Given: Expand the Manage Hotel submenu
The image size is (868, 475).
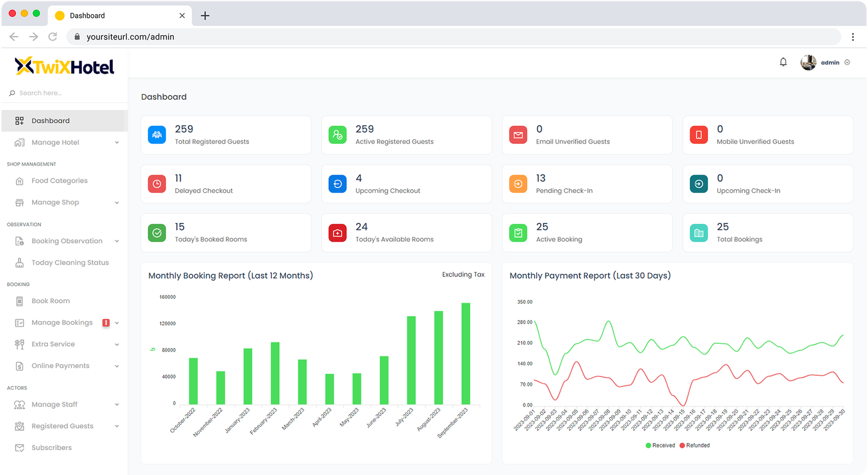Looking at the screenshot, I should coord(117,143).
